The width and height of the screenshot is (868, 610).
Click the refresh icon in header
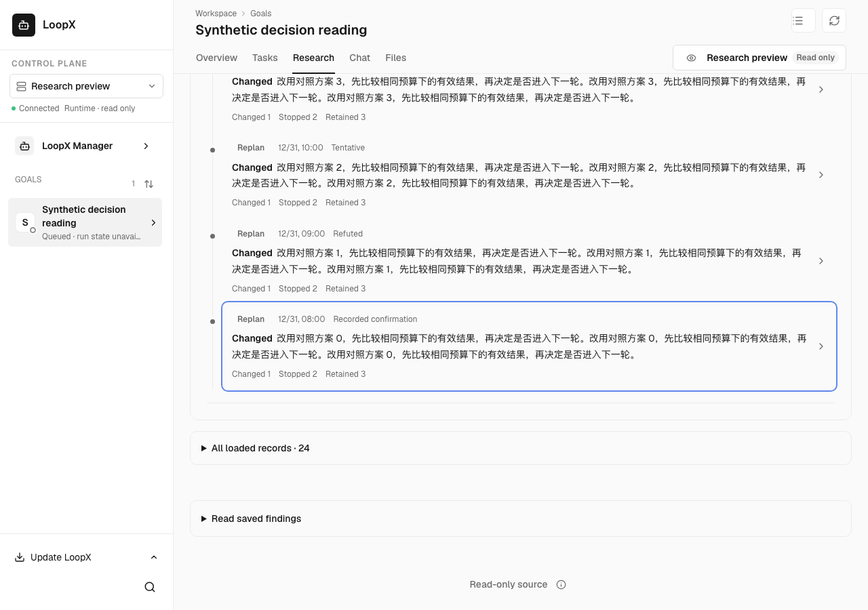point(834,20)
